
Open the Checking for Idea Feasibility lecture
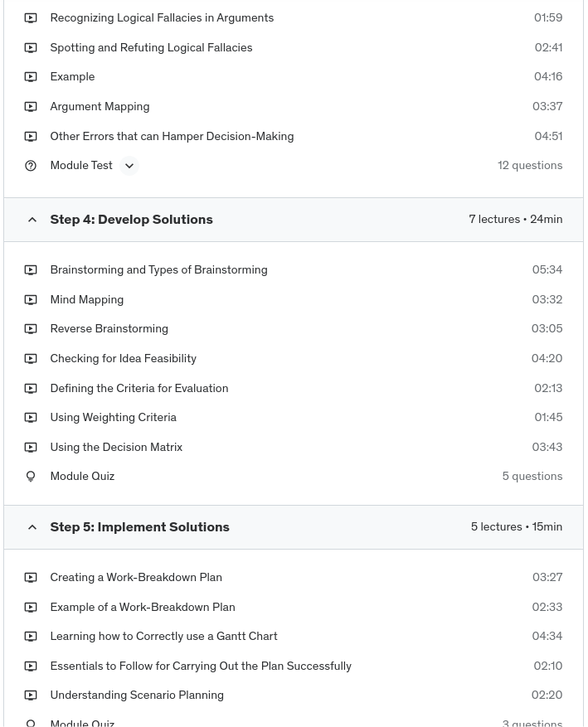pyautogui.click(x=123, y=359)
